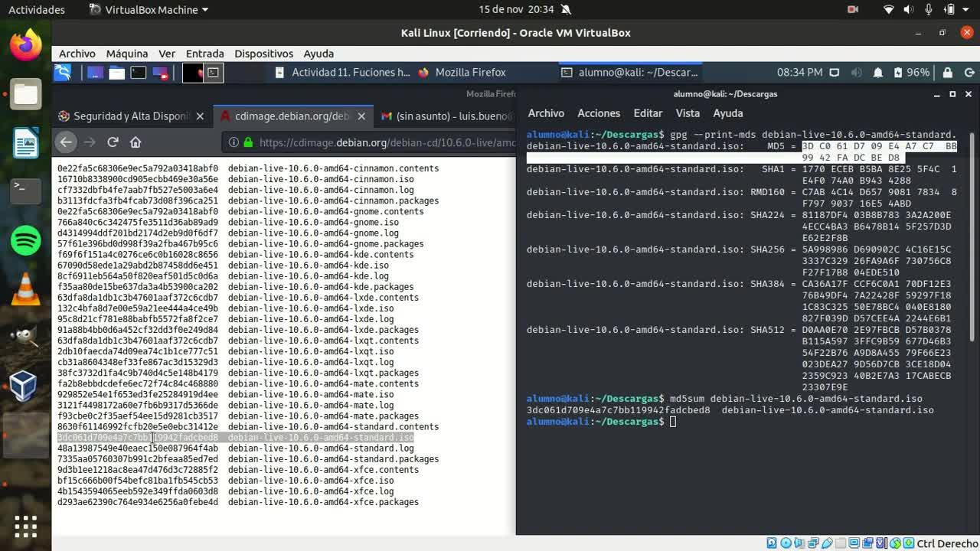The height and width of the screenshot is (551, 980).
Task: Toggle the microphone in GNOME top bar
Action: click(x=929, y=10)
